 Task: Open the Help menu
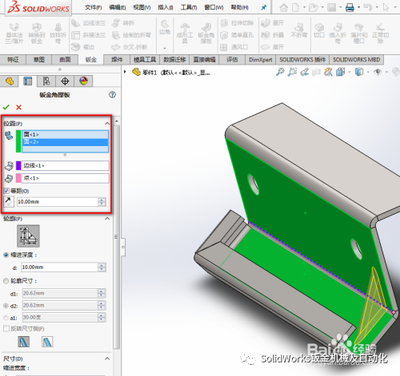[239, 7]
